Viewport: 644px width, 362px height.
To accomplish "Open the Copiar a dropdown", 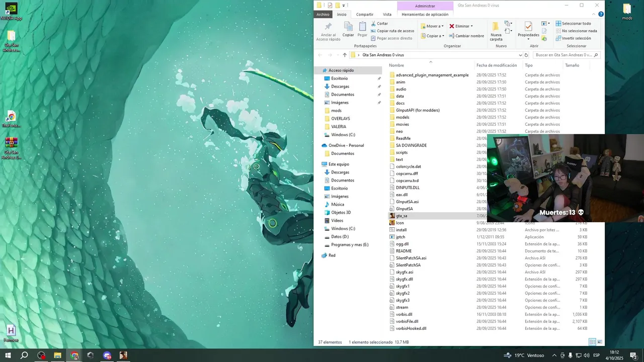I will tap(432, 36).
